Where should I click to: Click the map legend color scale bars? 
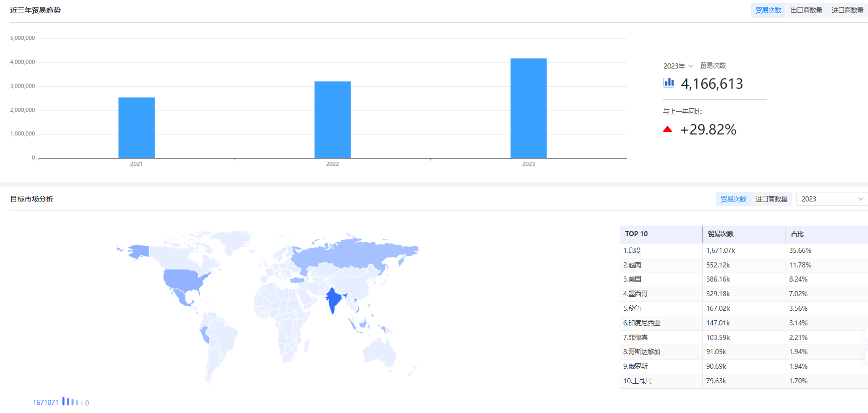coord(72,402)
